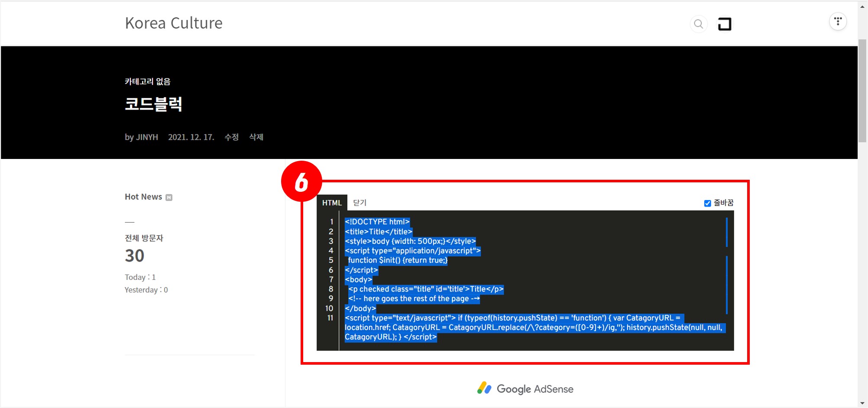Open the blog search magnifier icon
Screen dimensions: 868x408
click(x=699, y=24)
